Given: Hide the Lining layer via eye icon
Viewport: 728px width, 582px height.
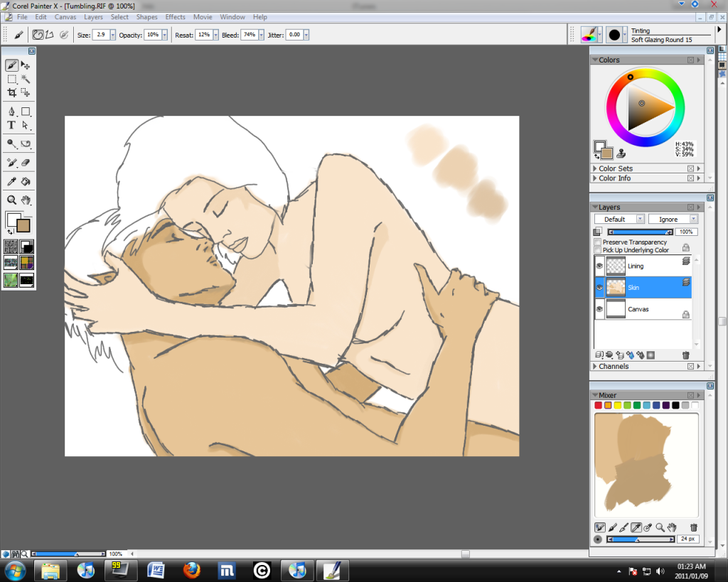Looking at the screenshot, I should 599,266.
